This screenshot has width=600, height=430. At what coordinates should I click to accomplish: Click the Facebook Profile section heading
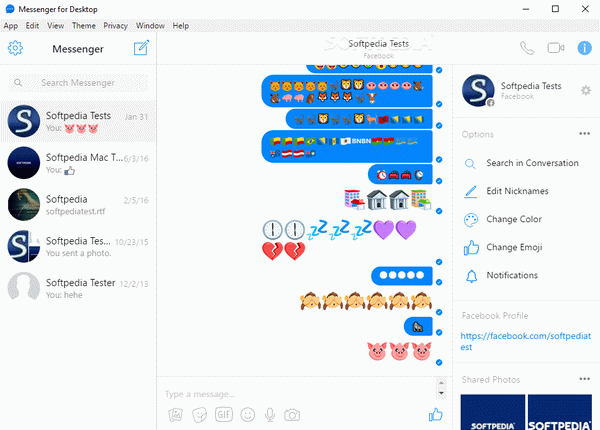click(x=495, y=316)
